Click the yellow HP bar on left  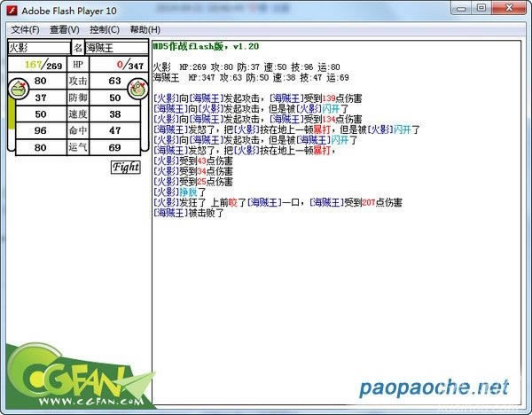(11, 120)
